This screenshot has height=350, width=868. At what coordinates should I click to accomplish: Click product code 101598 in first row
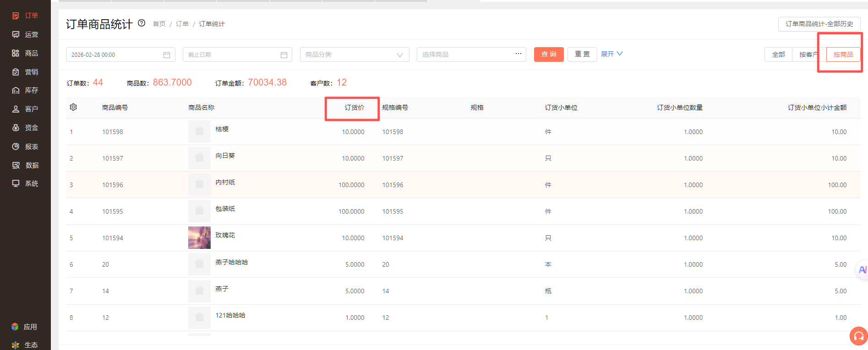click(x=113, y=132)
